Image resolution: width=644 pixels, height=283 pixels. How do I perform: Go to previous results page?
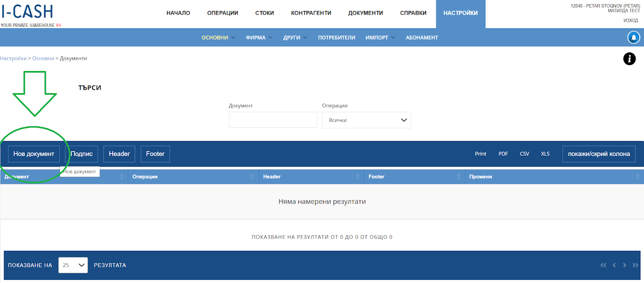[x=614, y=265]
